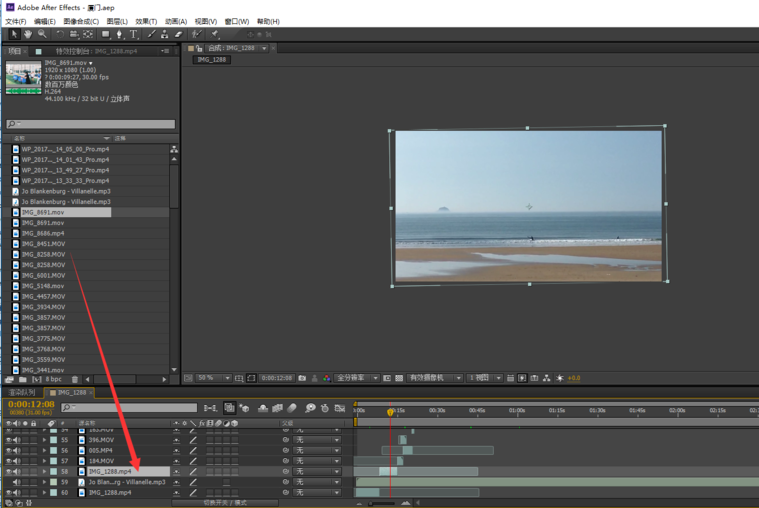The image size is (759, 508).
Task: Open the parent dropdown for layer 55
Action: click(x=317, y=440)
